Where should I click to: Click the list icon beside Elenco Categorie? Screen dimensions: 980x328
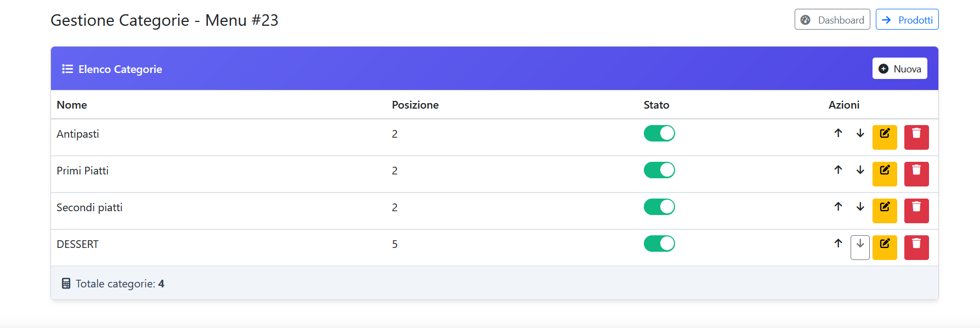tap(67, 69)
